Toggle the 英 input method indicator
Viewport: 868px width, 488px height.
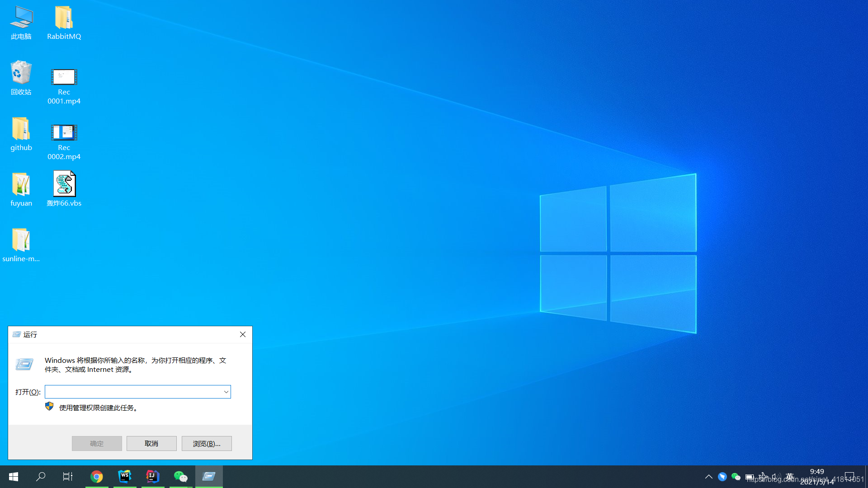click(789, 476)
